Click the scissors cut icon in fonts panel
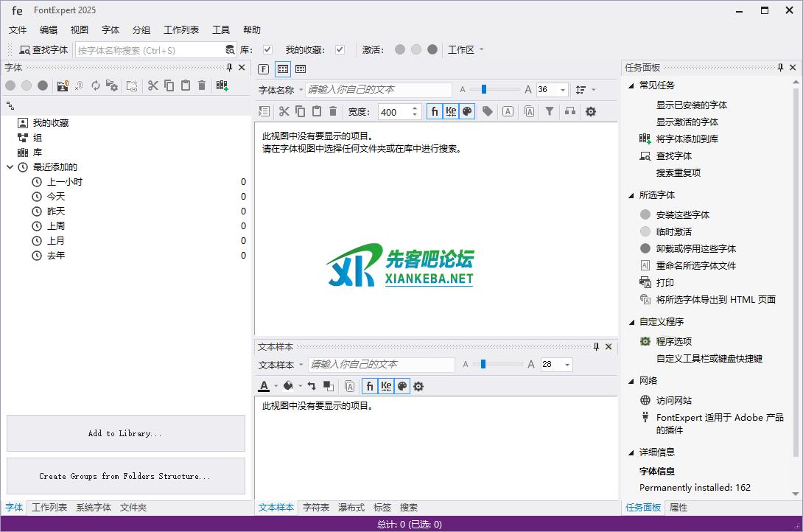The width and height of the screenshot is (803, 532). (152, 85)
